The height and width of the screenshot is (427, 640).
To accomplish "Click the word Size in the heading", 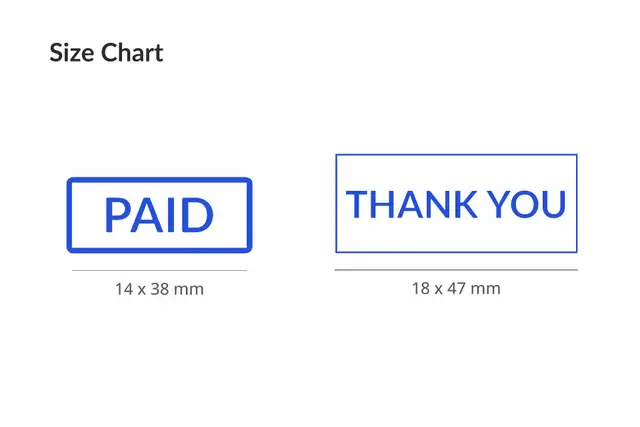I will 71,53.
